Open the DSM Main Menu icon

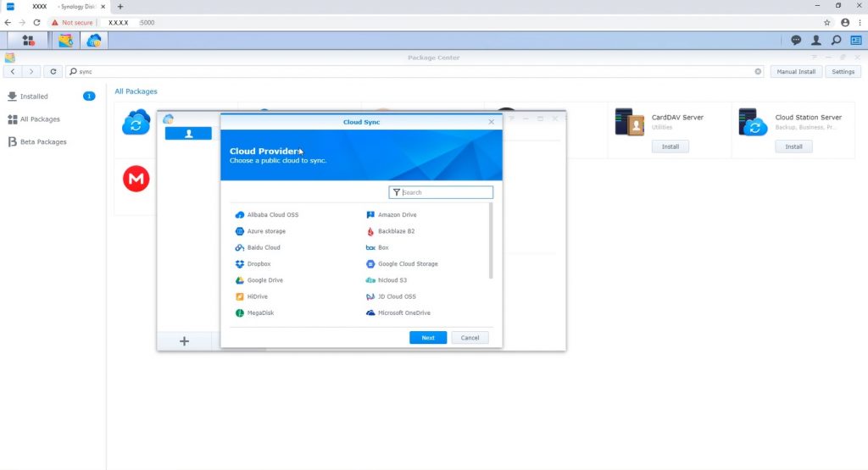[28, 41]
